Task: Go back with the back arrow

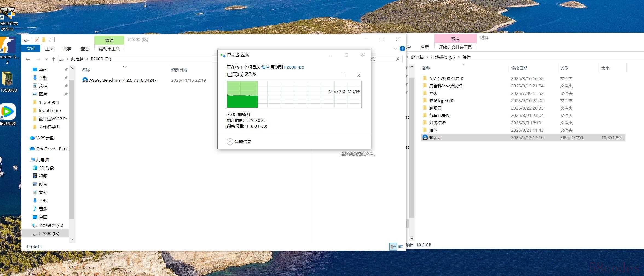Action: tap(28, 59)
